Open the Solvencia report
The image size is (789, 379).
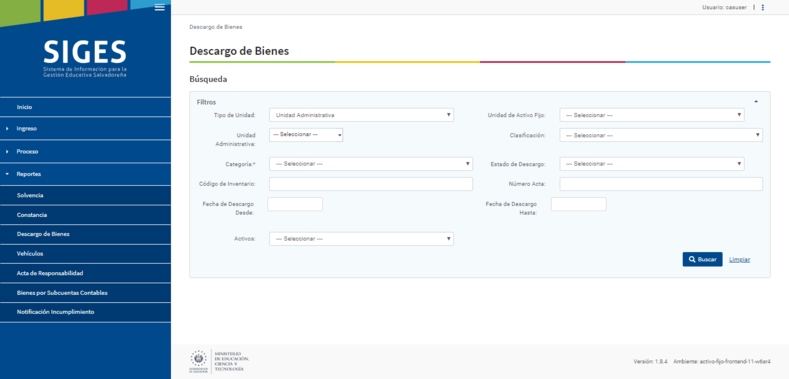click(x=85, y=195)
